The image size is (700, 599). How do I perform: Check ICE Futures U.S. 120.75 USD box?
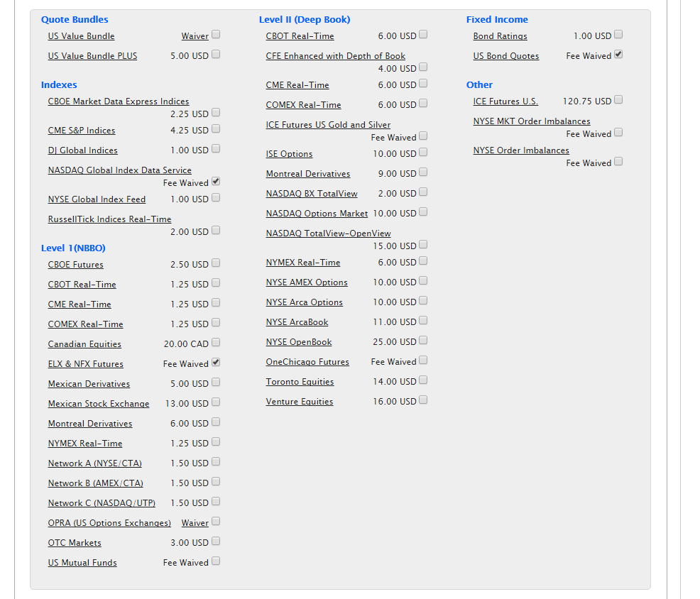click(619, 100)
